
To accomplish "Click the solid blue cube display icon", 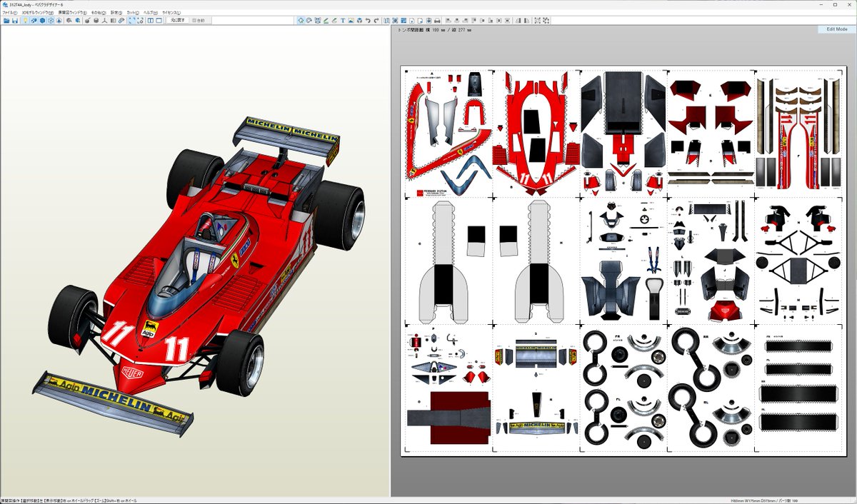I will click(42, 20).
